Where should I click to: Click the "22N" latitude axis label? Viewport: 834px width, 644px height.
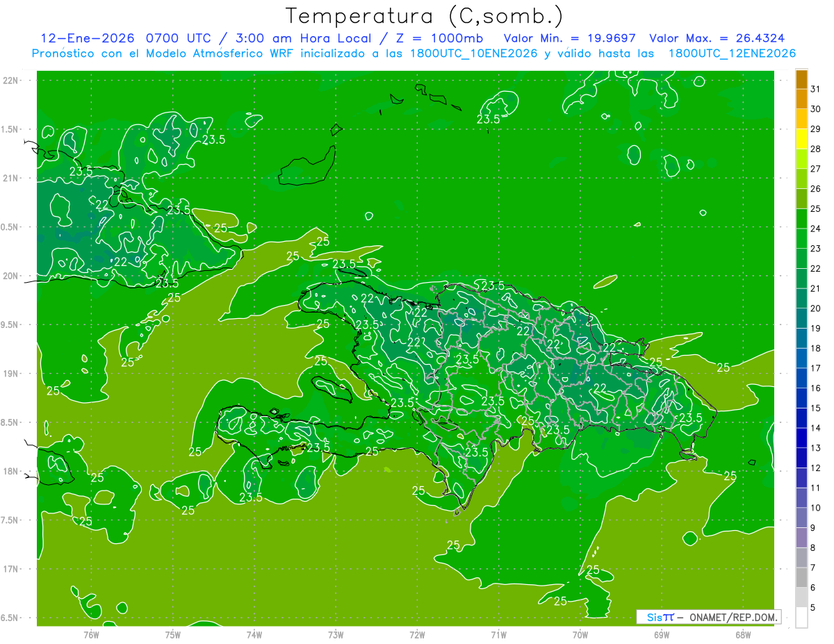[10, 81]
